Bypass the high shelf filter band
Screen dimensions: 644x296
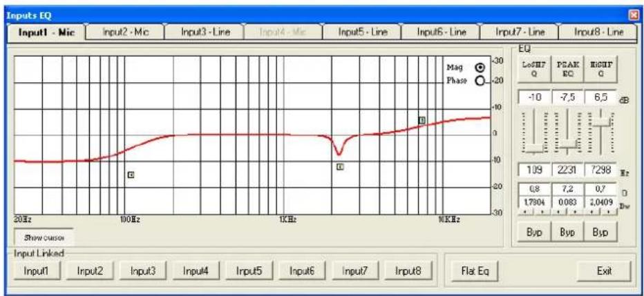click(600, 233)
